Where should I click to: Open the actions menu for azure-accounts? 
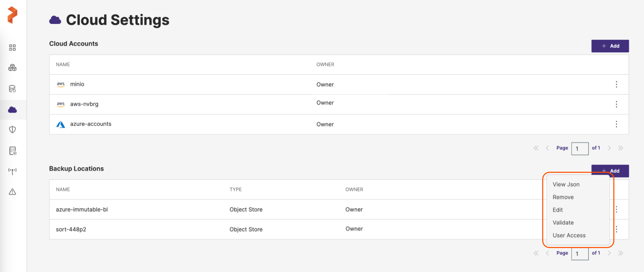coord(616,124)
